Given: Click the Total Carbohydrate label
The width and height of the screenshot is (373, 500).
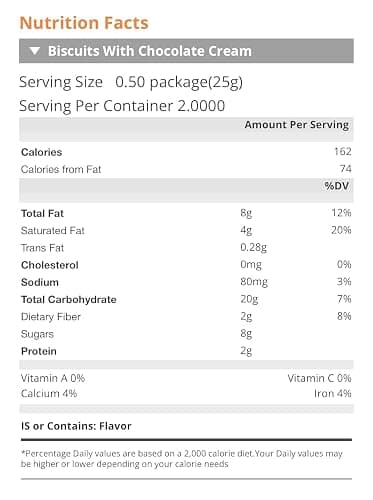Looking at the screenshot, I should (x=69, y=299).
